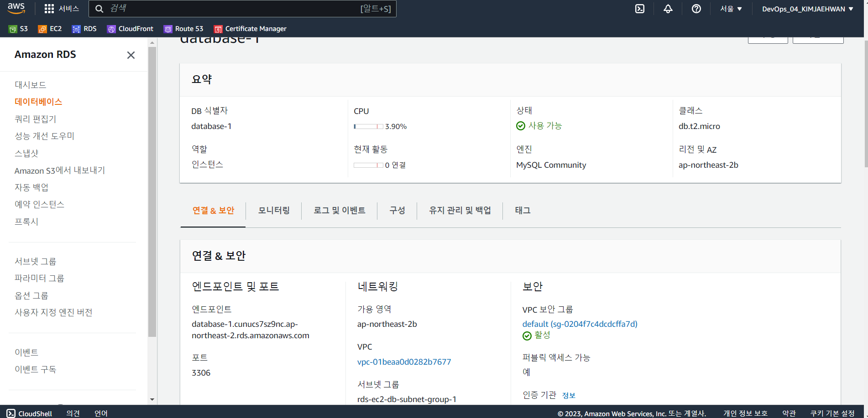Click the search magnifier icon
Screen dimensions: 868x418
pos(99,9)
